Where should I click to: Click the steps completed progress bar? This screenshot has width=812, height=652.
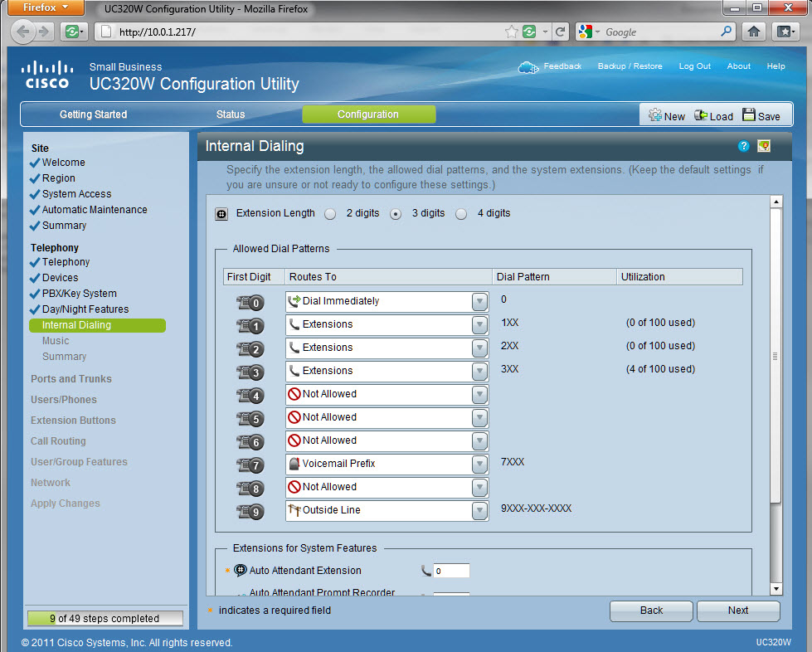tap(105, 618)
